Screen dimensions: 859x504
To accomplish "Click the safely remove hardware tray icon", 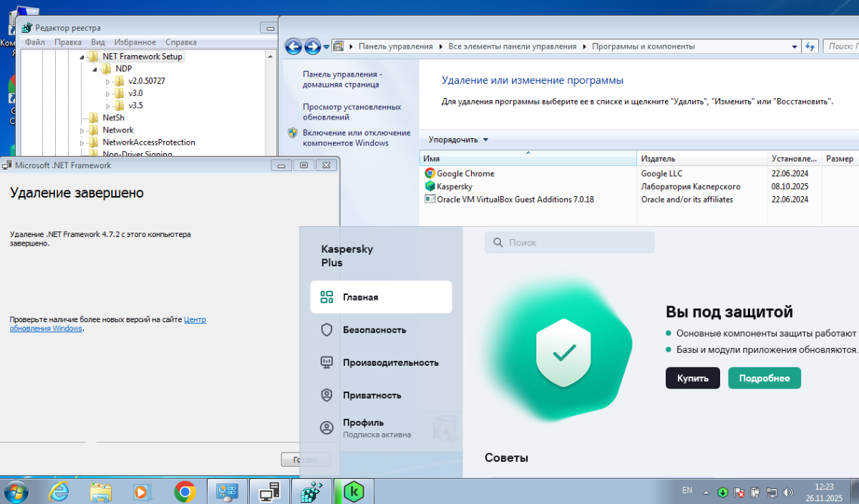I will [755, 492].
